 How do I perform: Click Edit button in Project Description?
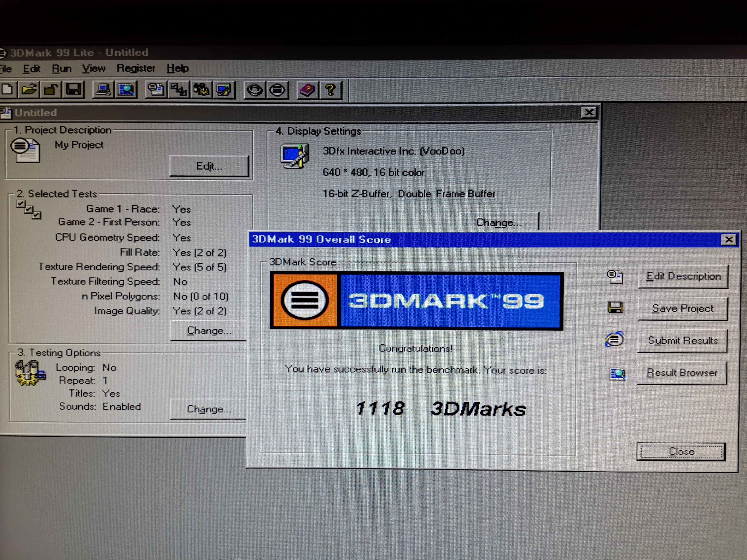point(209,166)
